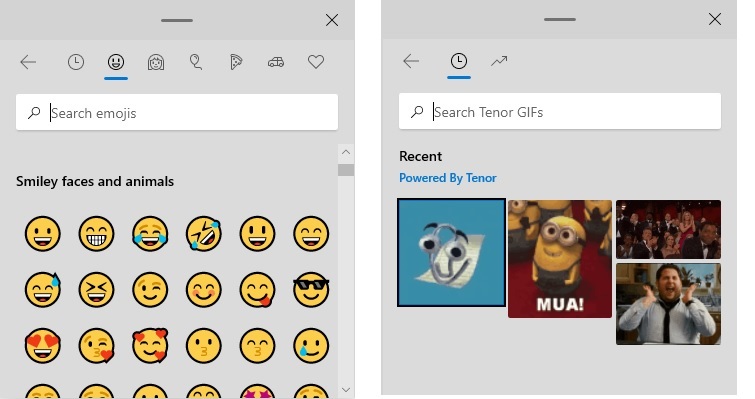The image size is (755, 399).
Task: Switch to the car transportation emoji tab
Action: pos(276,62)
